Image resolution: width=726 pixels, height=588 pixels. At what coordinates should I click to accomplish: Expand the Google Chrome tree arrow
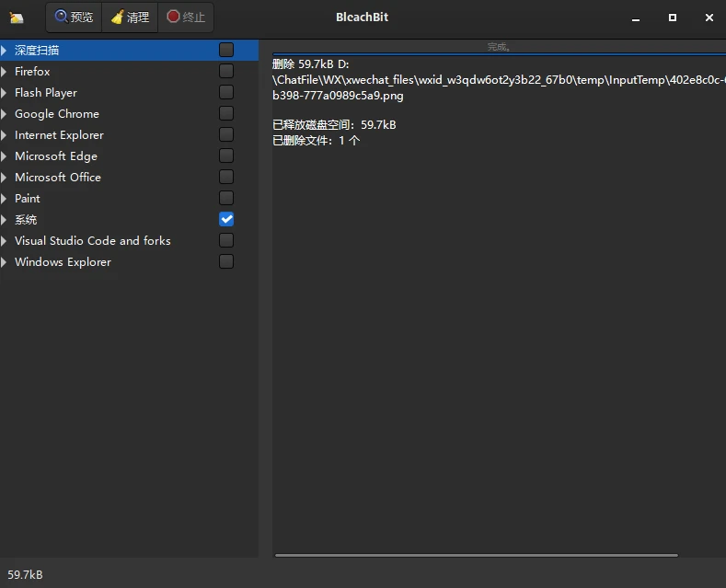pyautogui.click(x=4, y=114)
